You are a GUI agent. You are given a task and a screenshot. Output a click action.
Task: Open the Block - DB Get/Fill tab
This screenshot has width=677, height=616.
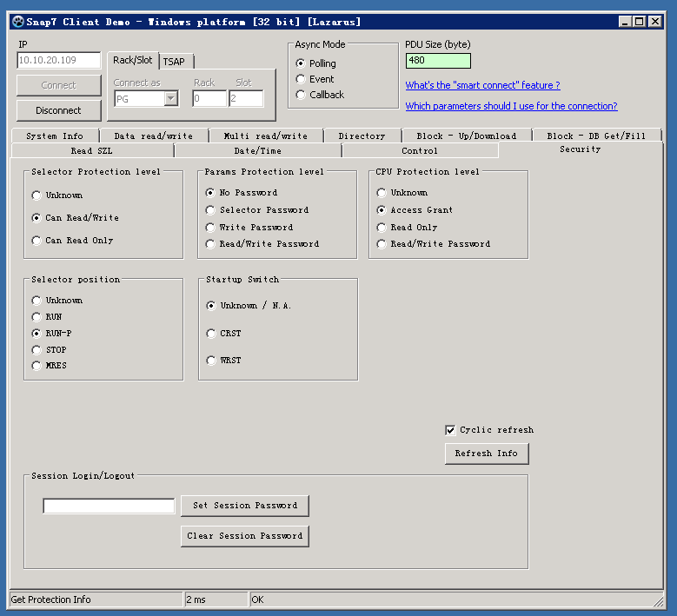(x=597, y=136)
